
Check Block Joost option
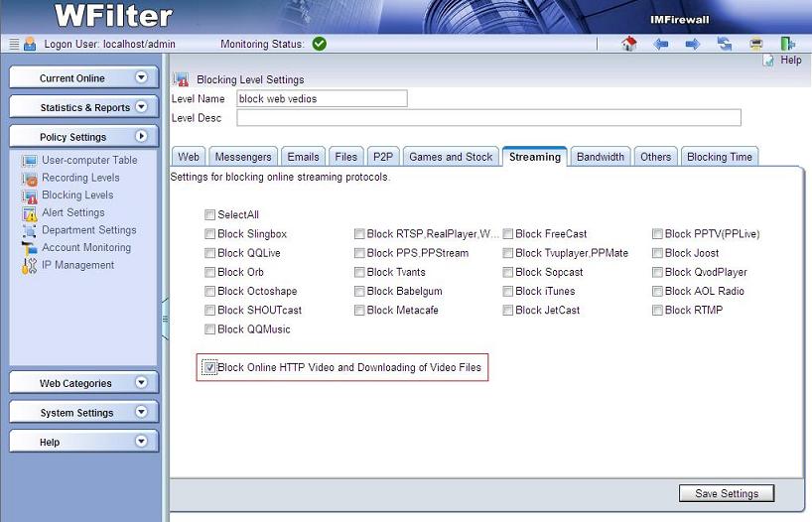[x=658, y=253]
